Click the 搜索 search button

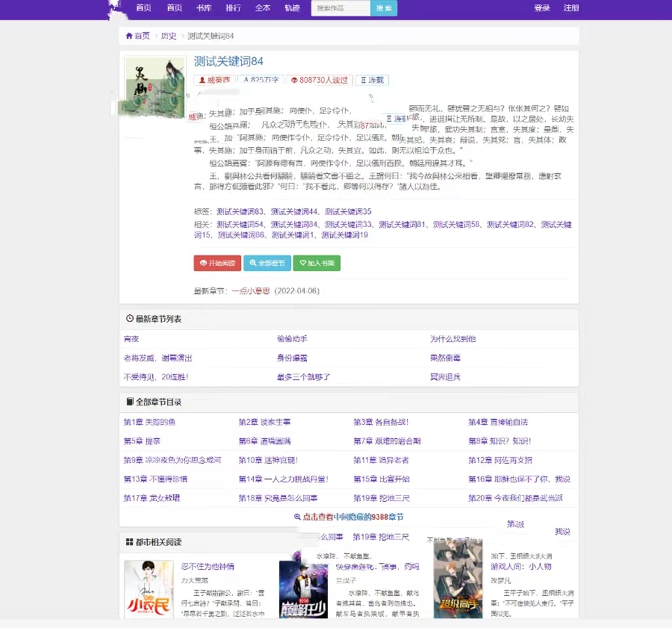click(384, 9)
